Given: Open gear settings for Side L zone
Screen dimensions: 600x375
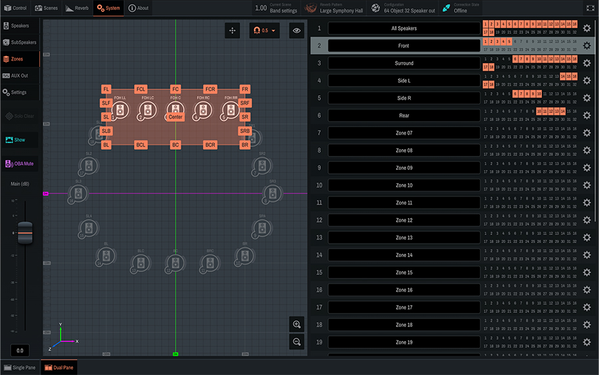Looking at the screenshot, I should tap(587, 80).
